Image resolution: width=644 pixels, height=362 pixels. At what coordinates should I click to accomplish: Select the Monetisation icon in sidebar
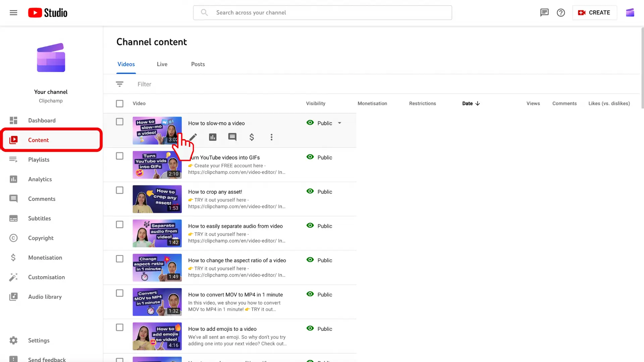click(13, 257)
